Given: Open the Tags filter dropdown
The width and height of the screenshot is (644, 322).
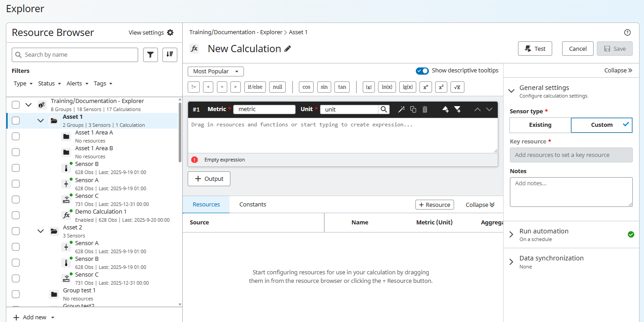Looking at the screenshot, I should click(103, 84).
